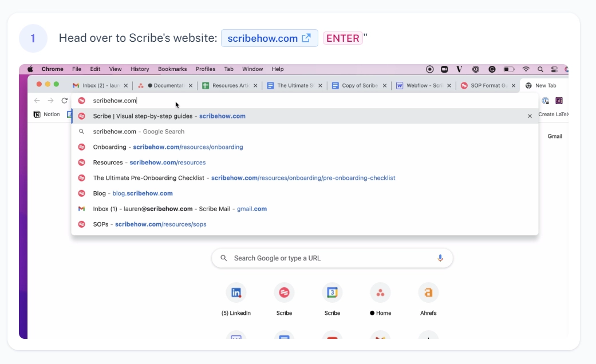The width and height of the screenshot is (596, 364).
Task: Click the Apple menu icon
Action: point(30,69)
